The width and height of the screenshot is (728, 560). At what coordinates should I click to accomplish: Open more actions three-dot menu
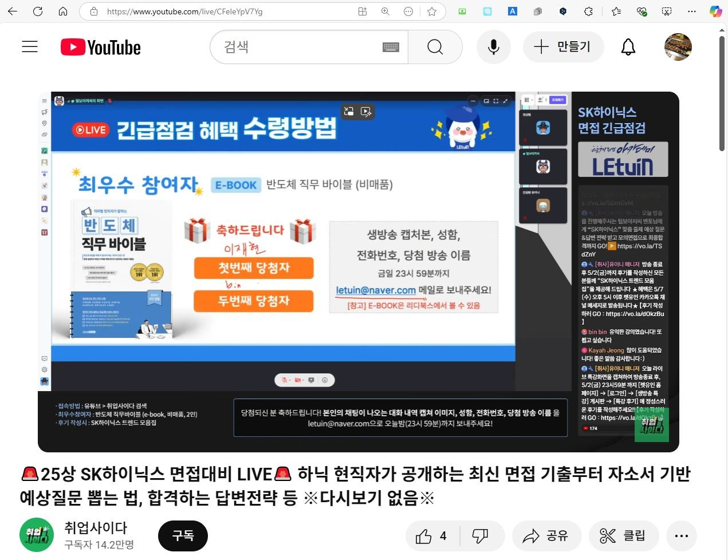681,536
